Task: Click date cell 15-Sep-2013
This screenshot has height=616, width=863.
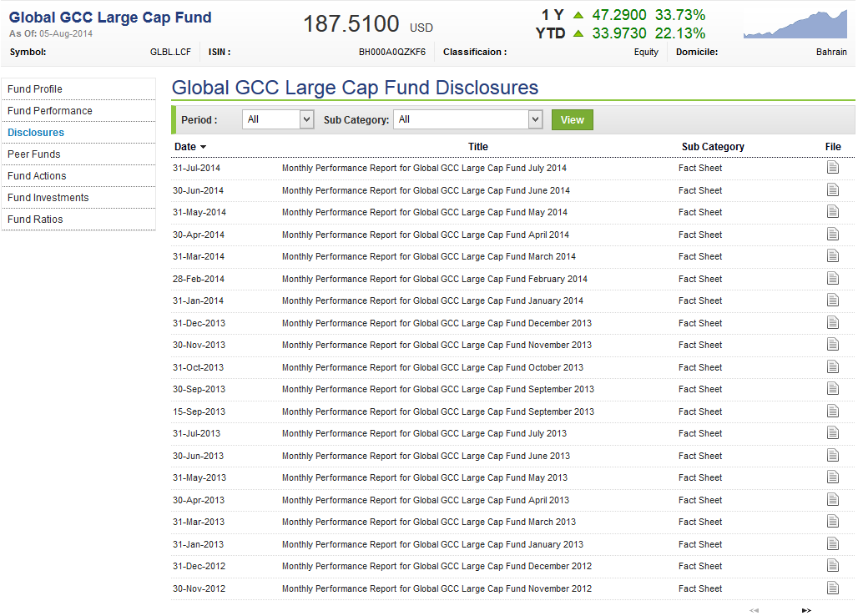Action: pyautogui.click(x=199, y=412)
